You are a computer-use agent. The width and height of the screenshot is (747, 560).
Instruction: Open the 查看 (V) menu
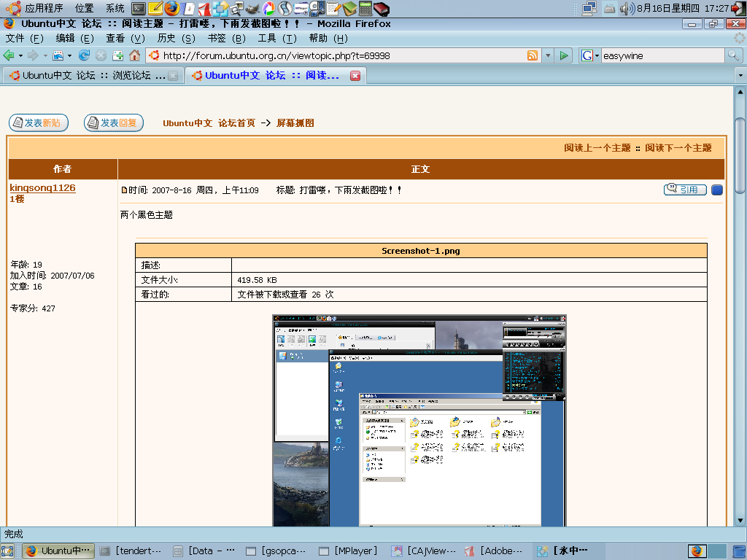pyautogui.click(x=125, y=38)
